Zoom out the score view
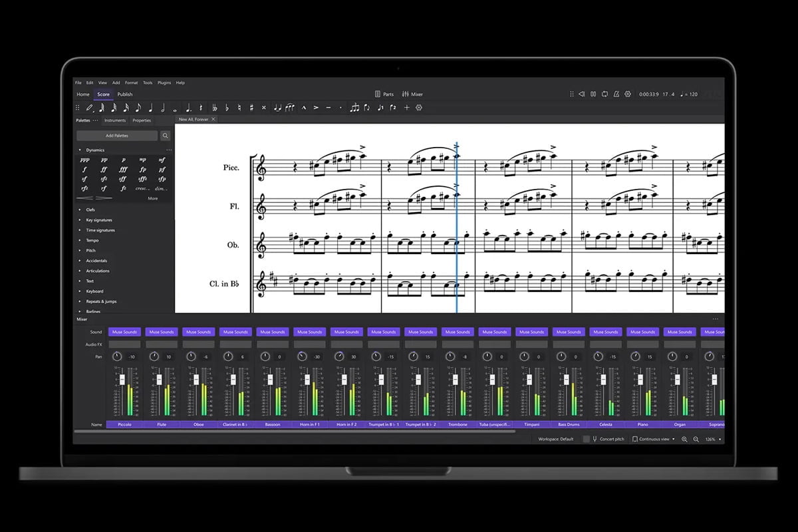 pyautogui.click(x=696, y=440)
